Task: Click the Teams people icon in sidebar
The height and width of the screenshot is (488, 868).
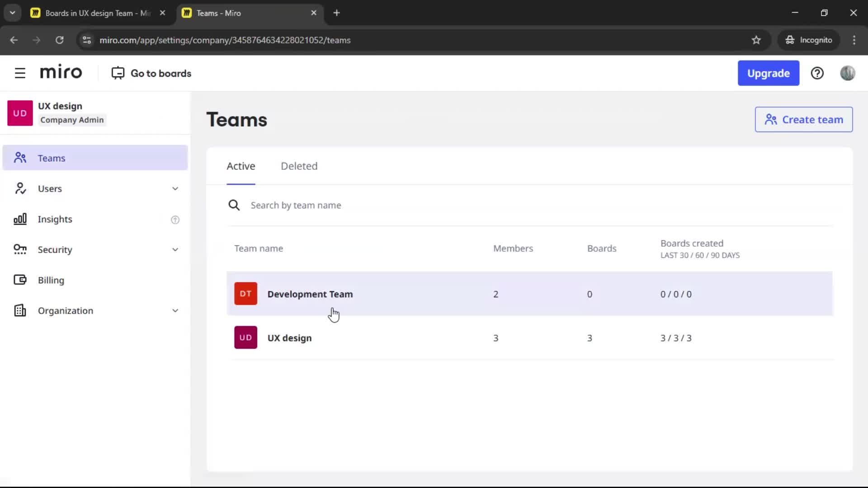Action: coord(20,158)
